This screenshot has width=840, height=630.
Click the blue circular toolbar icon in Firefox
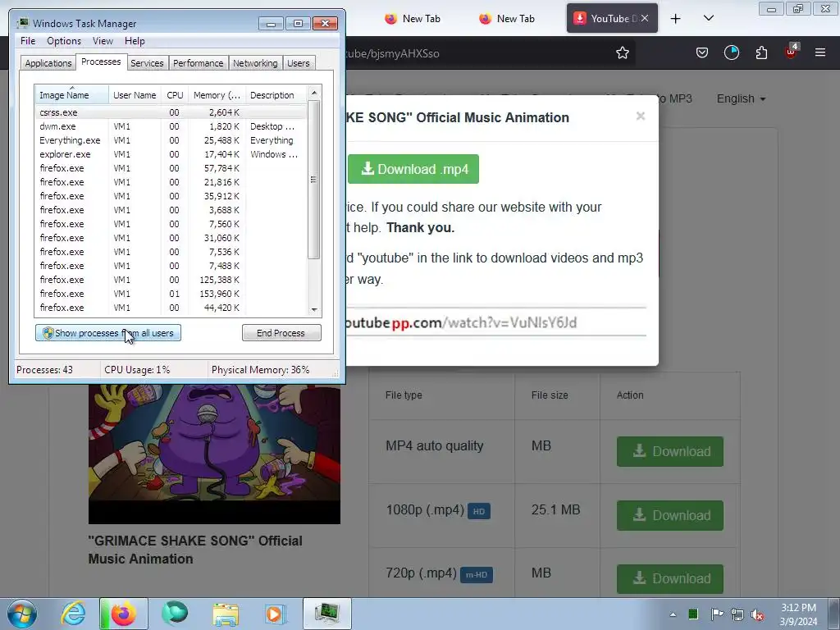coord(731,52)
